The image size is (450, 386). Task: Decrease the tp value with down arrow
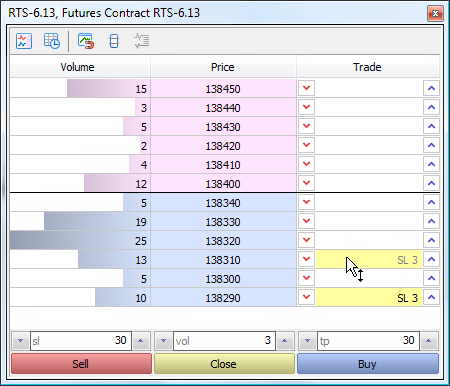click(307, 341)
